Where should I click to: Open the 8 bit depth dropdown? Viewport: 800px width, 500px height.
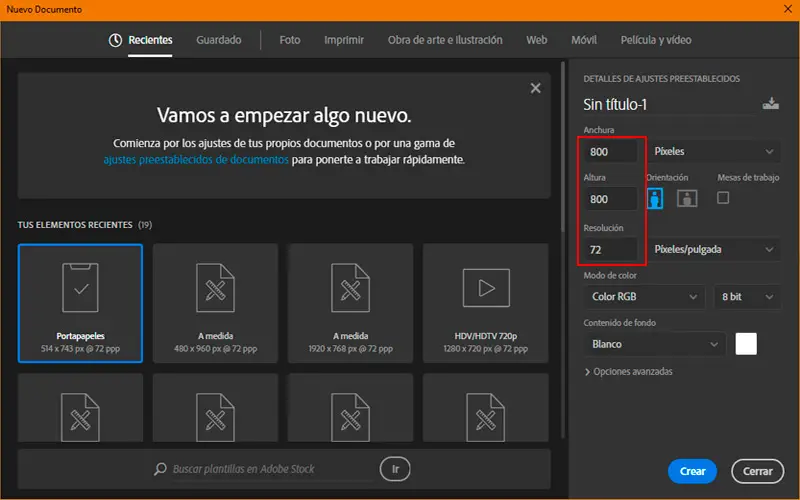(747, 296)
